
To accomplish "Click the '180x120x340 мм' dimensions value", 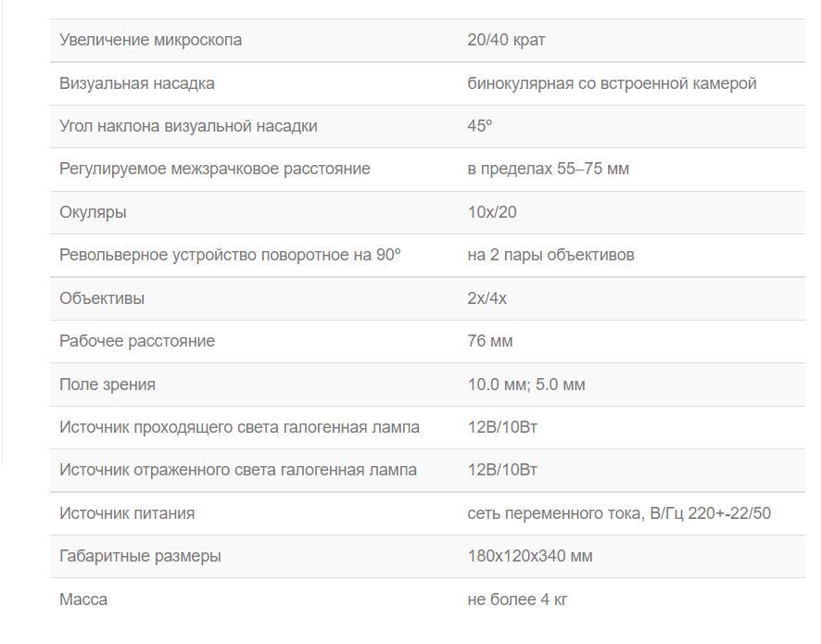I will (x=530, y=556).
